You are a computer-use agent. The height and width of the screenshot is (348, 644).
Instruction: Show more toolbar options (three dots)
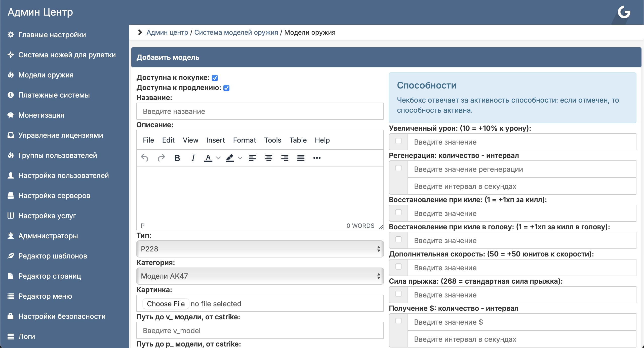(x=317, y=158)
